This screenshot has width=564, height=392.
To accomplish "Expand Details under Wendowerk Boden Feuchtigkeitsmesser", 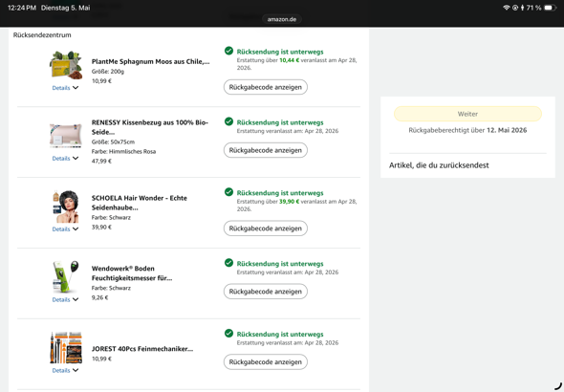I will pos(65,299).
